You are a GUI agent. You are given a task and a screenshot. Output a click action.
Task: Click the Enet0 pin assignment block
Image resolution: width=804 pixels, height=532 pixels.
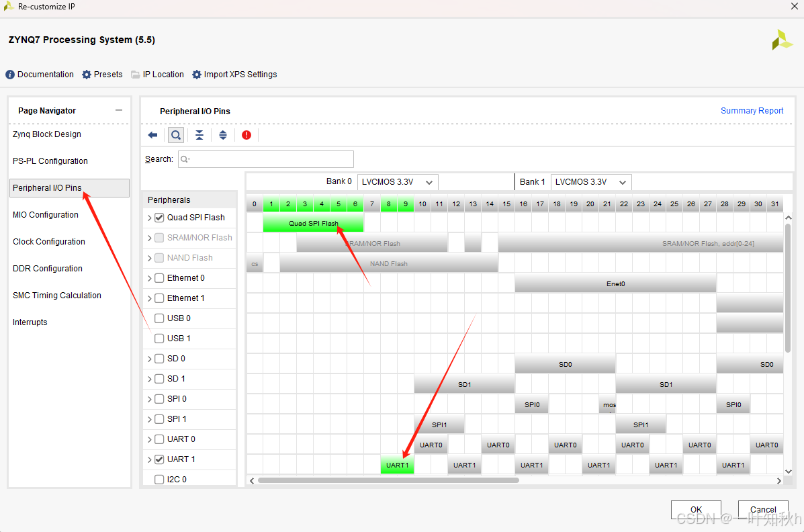point(615,283)
